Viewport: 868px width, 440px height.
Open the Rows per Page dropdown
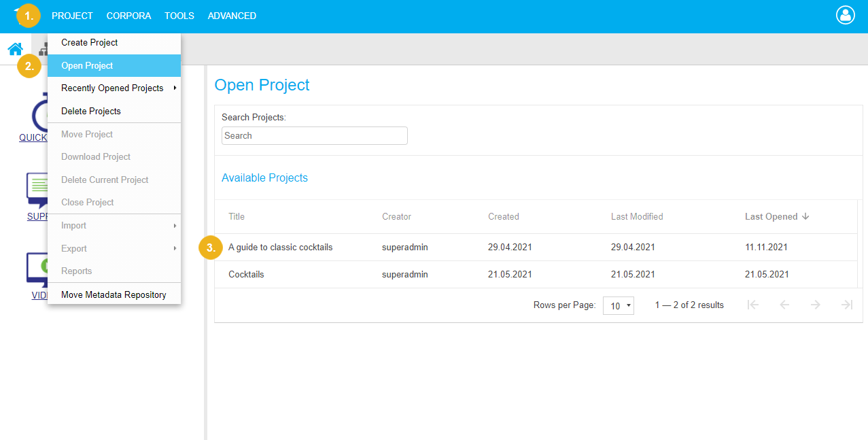pos(618,306)
